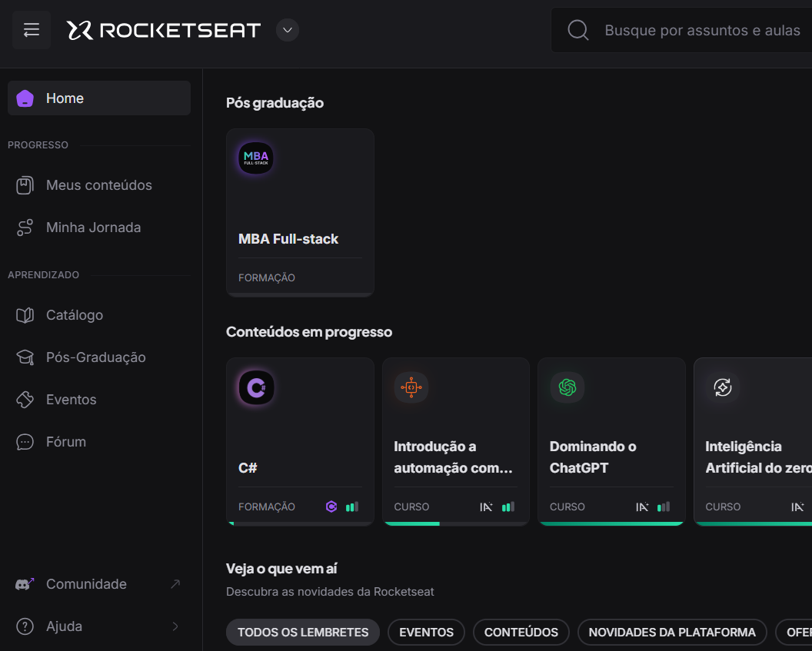Click the 'Conteúdos em progresso' heading
Viewport: 812px width, 651px height.
[309, 332]
